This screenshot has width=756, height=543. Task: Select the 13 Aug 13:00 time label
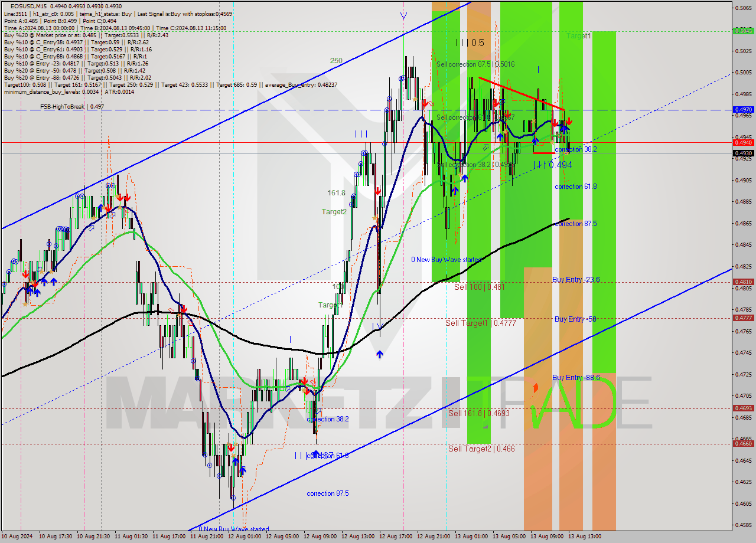[585, 537]
